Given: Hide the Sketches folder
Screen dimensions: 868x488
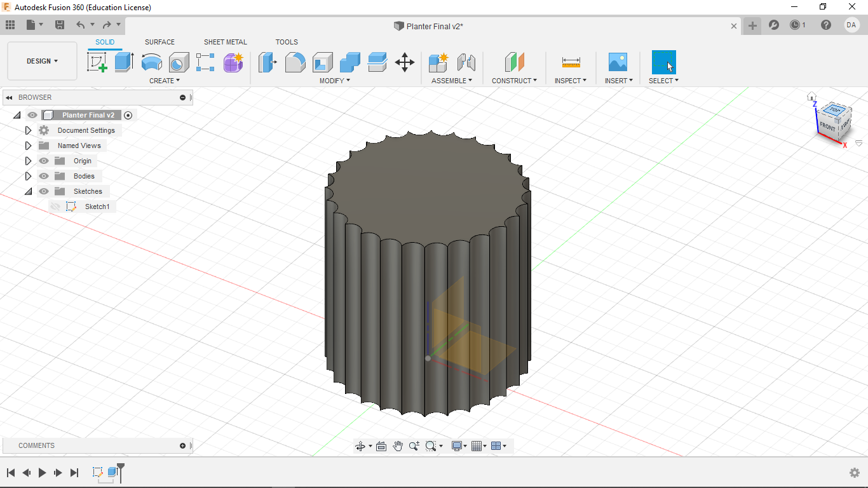Looking at the screenshot, I should [44, 191].
